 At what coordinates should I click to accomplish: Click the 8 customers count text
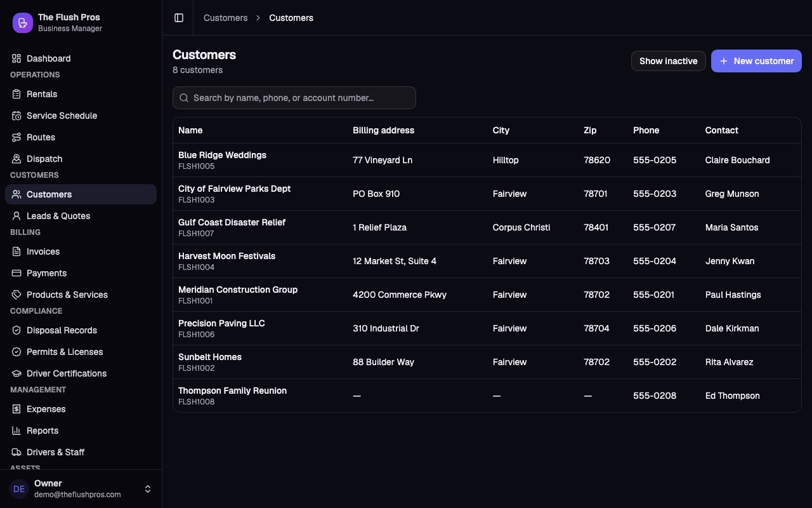click(x=197, y=70)
